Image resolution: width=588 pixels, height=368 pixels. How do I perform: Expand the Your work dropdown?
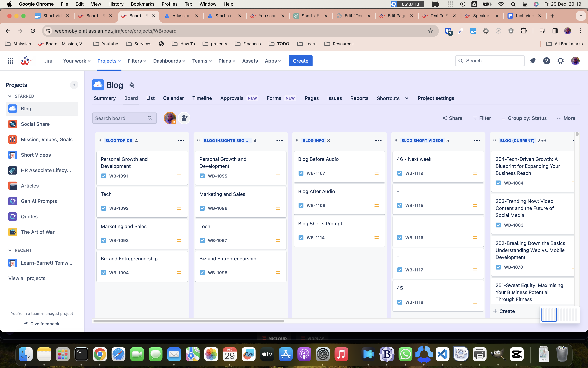click(x=77, y=61)
